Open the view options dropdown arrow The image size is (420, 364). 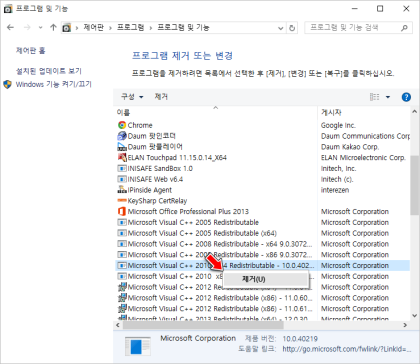pyautogui.click(x=388, y=97)
